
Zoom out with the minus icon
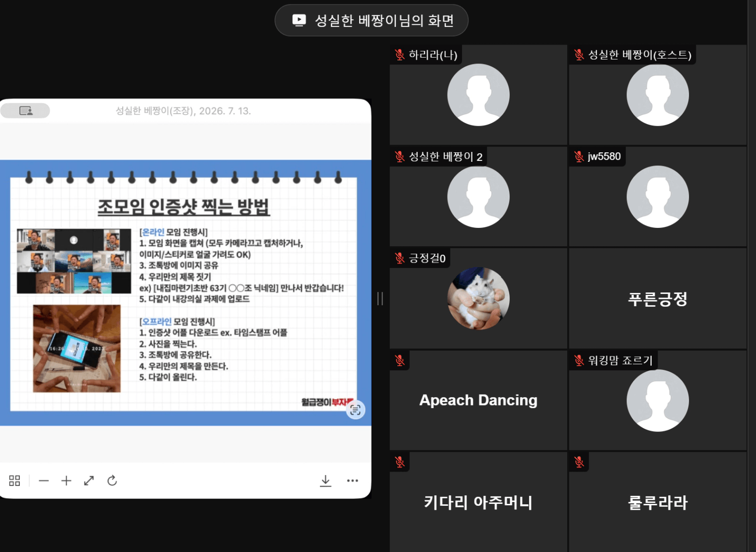pos(44,481)
